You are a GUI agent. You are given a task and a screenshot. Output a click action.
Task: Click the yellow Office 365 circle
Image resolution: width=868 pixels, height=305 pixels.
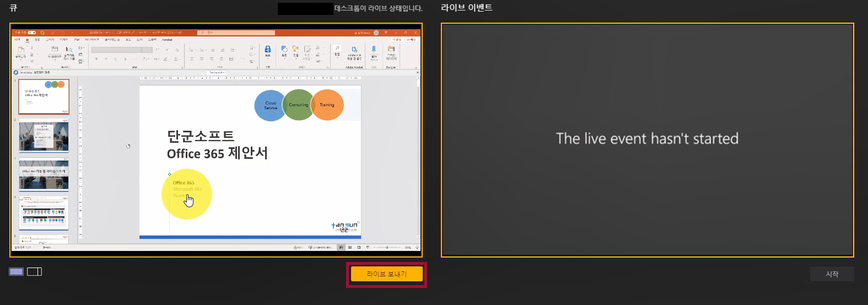(x=186, y=194)
